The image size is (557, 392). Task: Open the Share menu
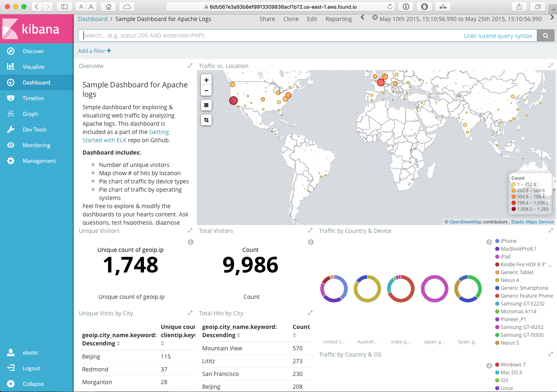pyautogui.click(x=267, y=19)
